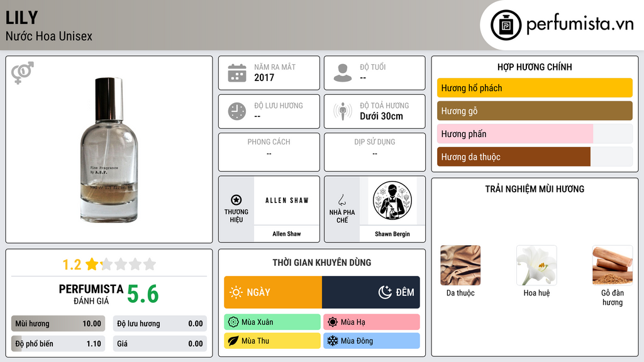
Task: Click the sillage icon beside Độ toả hương
Action: coord(343,111)
